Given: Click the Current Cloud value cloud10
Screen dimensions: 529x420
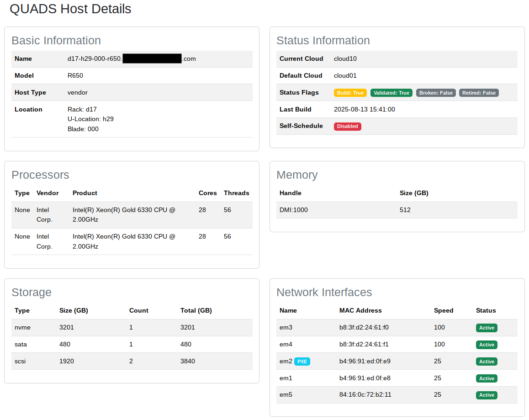Looking at the screenshot, I should pos(345,59).
